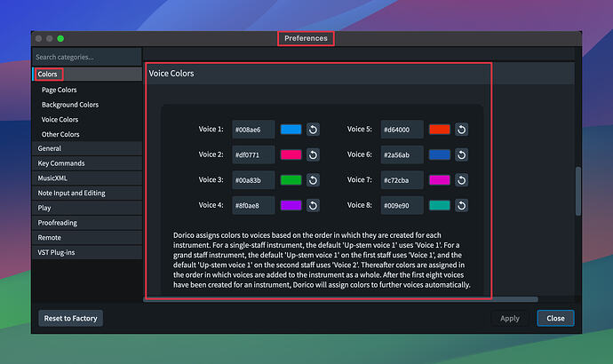
Task: Focus the Search categories field
Action: [x=87, y=57]
